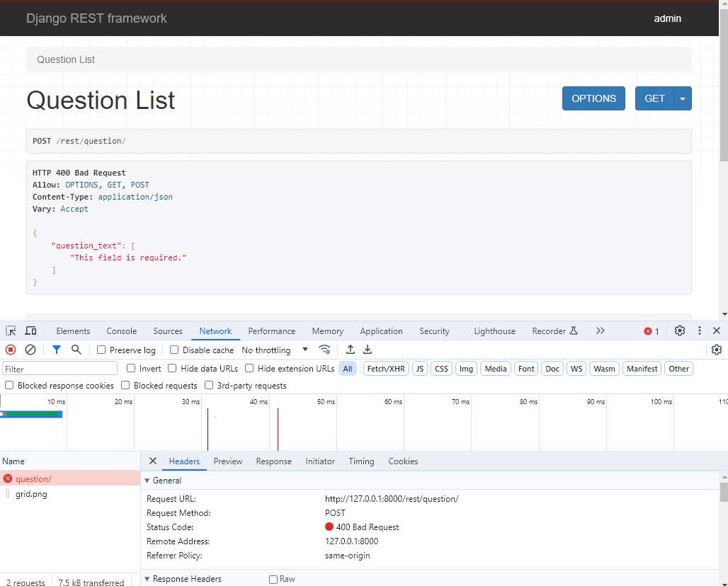Open the Sources tab

pos(168,331)
